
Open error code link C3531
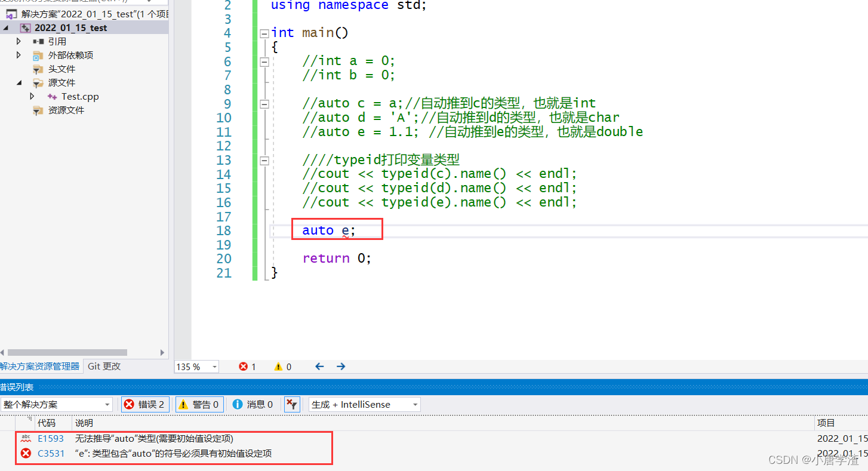pyautogui.click(x=51, y=454)
